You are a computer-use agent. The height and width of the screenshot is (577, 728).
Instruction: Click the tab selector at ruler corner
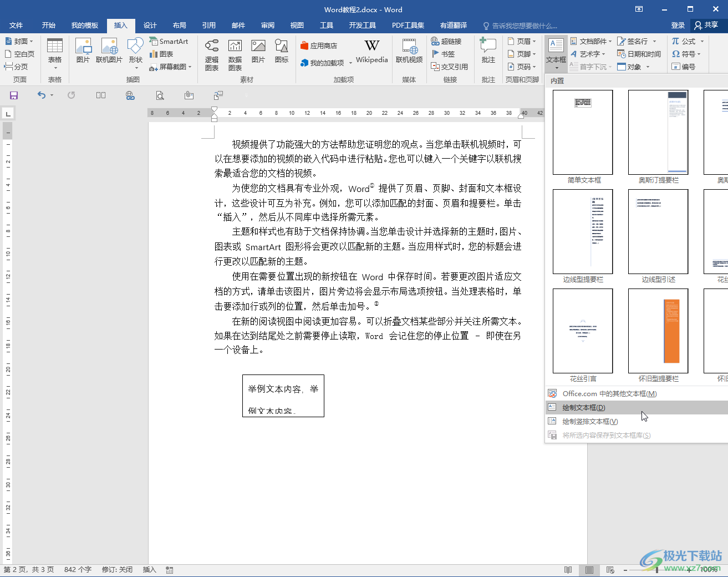(x=8, y=114)
